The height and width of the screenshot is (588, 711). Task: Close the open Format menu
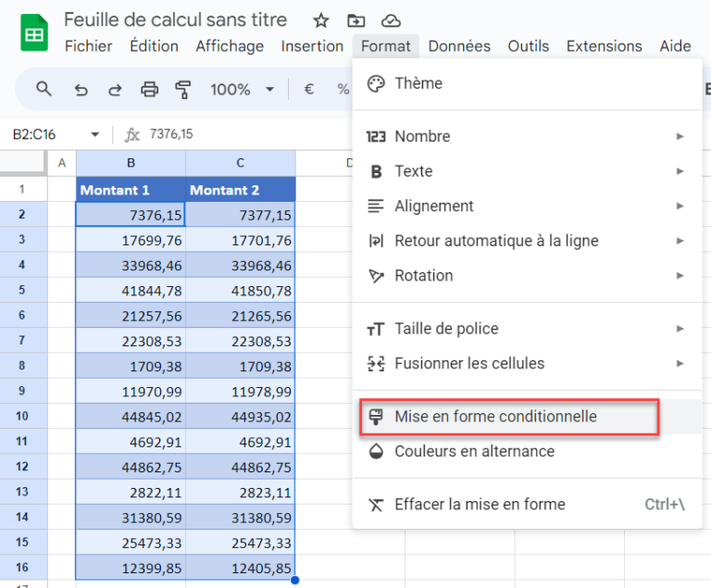(386, 46)
